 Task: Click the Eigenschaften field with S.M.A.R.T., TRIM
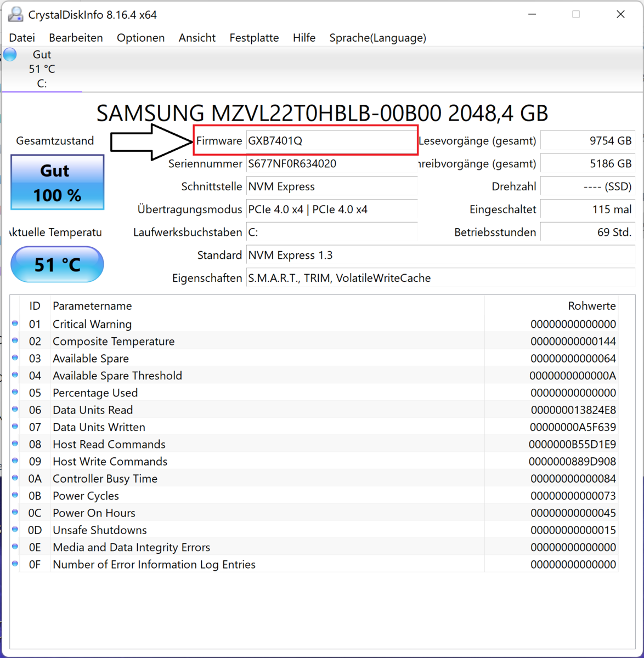pos(441,279)
